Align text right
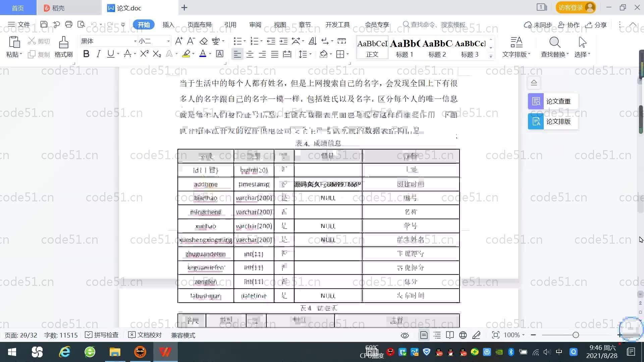 pos(262,54)
